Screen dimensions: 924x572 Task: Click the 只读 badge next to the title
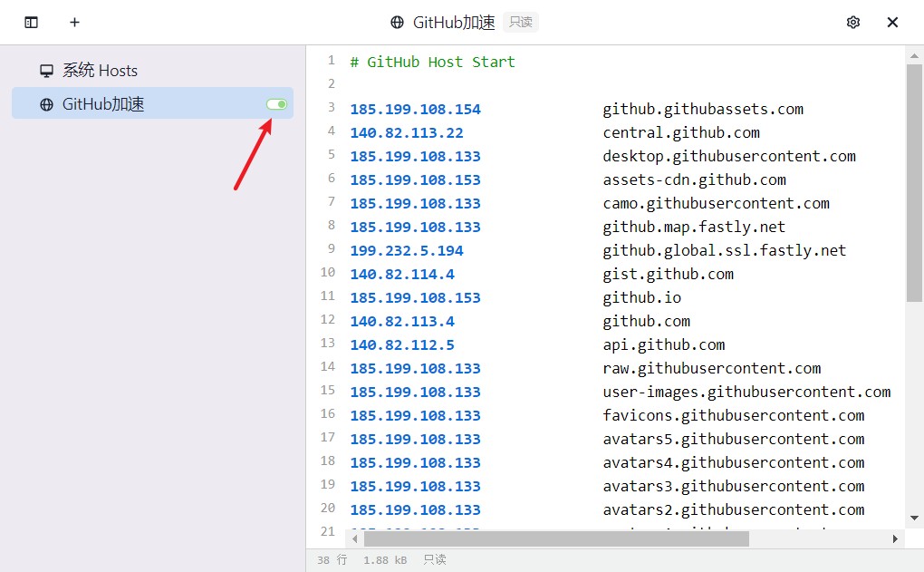pos(520,23)
